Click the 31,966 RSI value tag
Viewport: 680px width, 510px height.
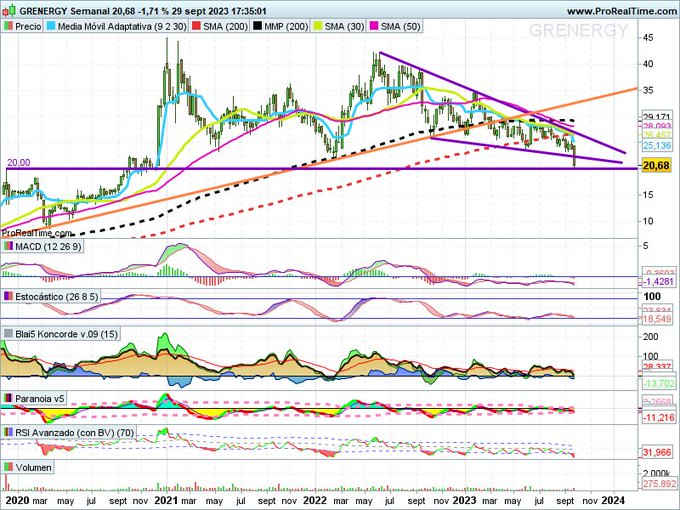pos(657,452)
